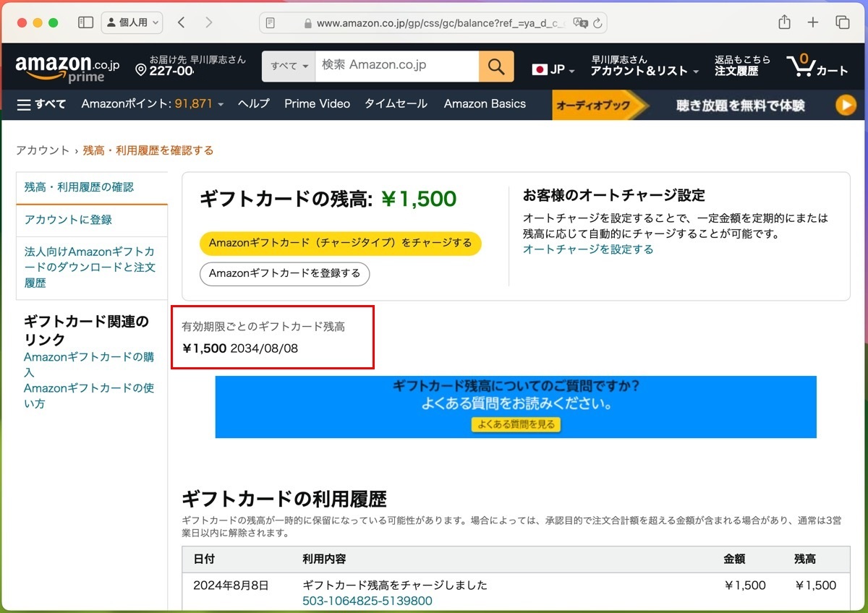868x613 pixels.
Task: Open Amazon Basics nav item
Action: click(485, 104)
